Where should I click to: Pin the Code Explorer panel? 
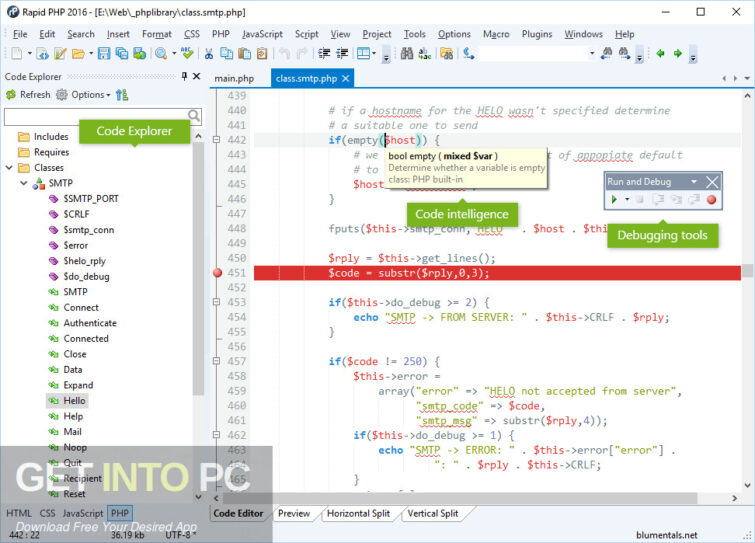(x=184, y=76)
